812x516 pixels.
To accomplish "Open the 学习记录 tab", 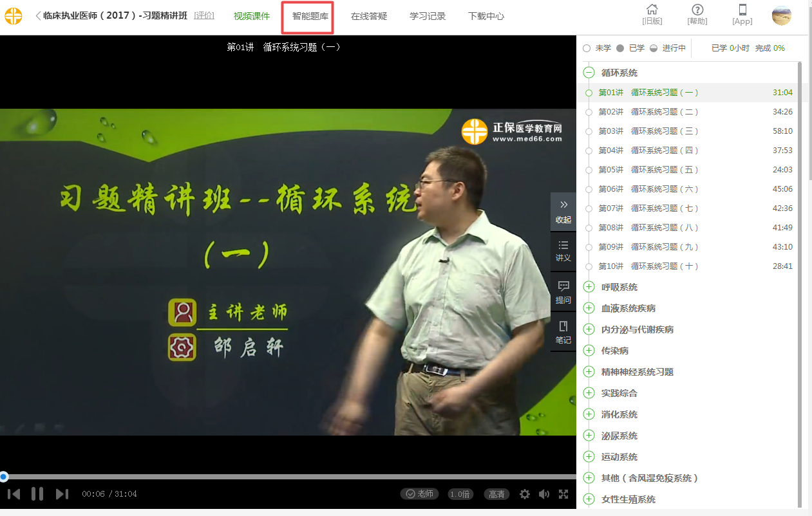I will 428,16.
